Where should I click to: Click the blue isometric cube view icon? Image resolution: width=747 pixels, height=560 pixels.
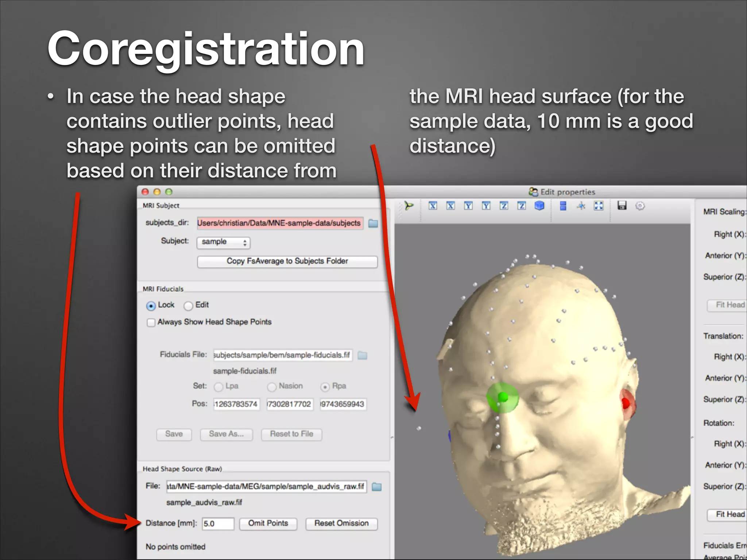tap(539, 206)
